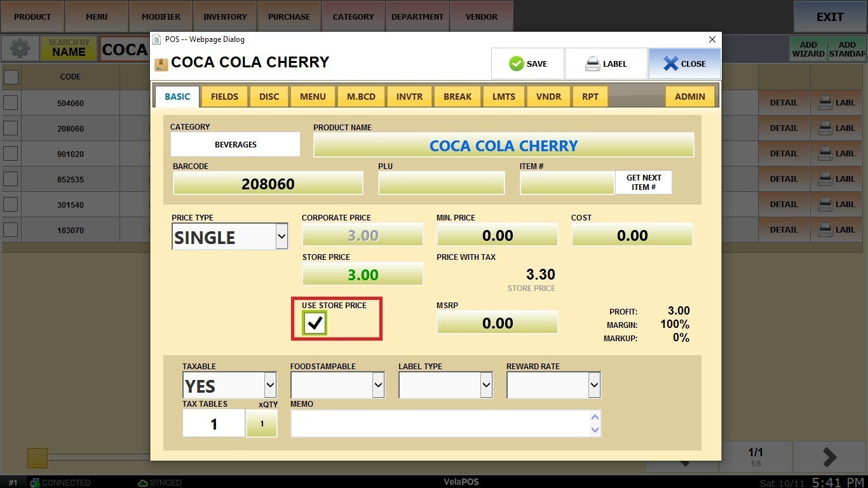
Task: Click the printer icon in 163070 row
Action: coord(825,230)
